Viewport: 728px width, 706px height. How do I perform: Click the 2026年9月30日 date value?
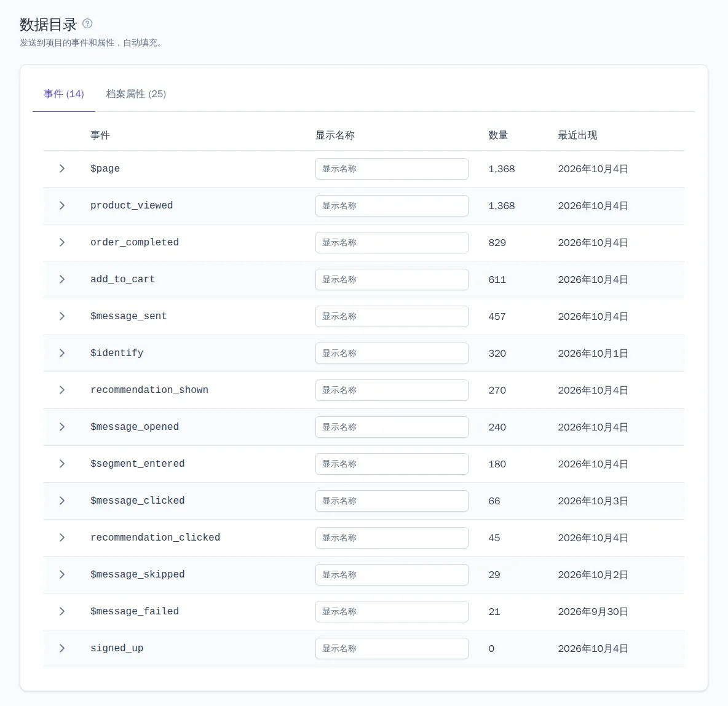click(593, 612)
